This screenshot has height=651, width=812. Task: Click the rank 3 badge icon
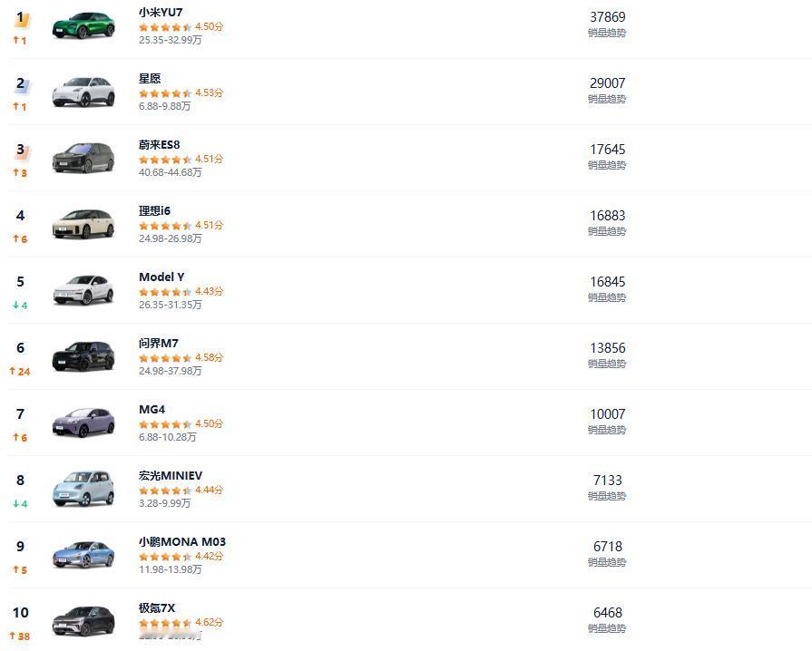21,151
